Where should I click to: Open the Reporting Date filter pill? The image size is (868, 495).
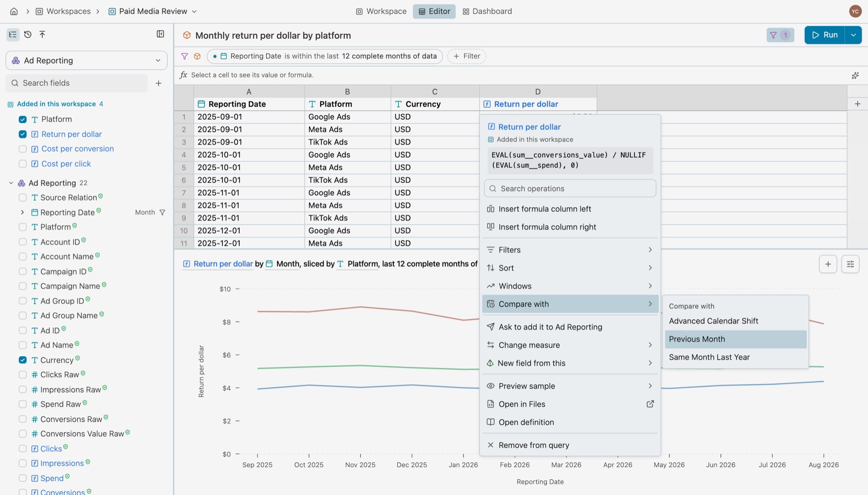pyautogui.click(x=325, y=56)
